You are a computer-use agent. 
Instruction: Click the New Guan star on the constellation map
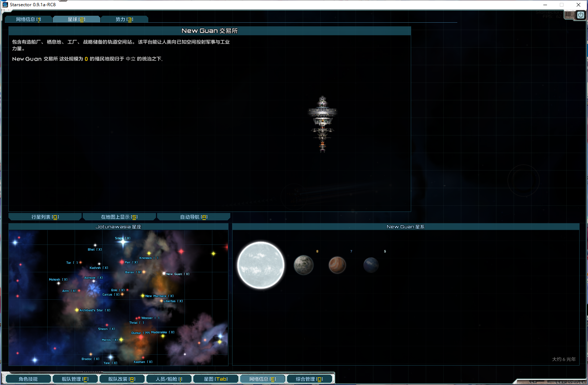[x=163, y=273]
